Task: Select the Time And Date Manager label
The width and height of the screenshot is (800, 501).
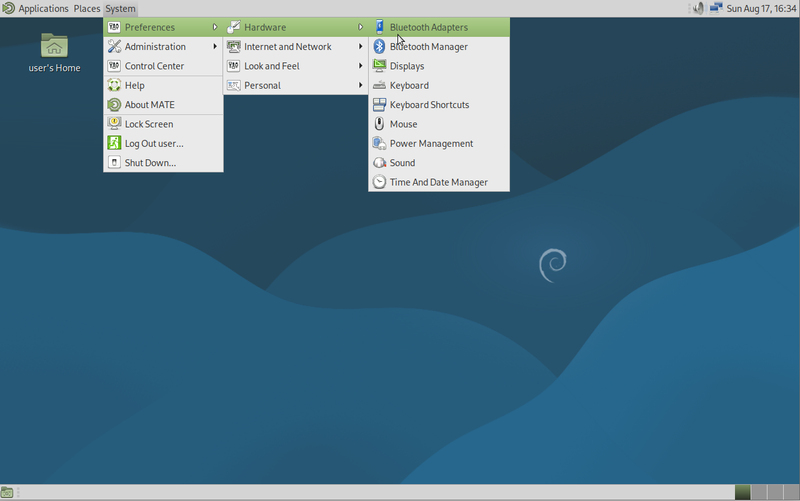Action: coord(438,182)
